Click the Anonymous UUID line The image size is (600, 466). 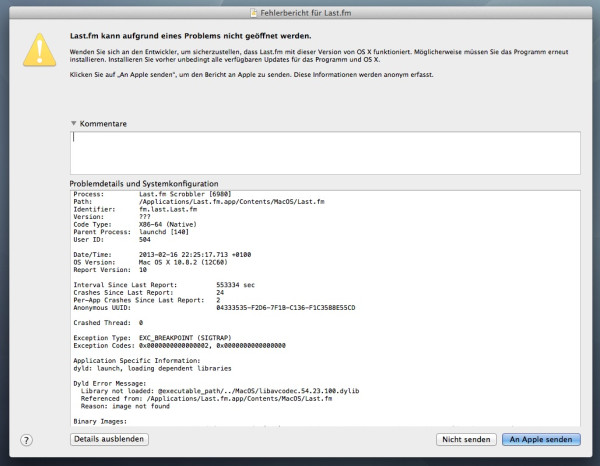point(214,308)
